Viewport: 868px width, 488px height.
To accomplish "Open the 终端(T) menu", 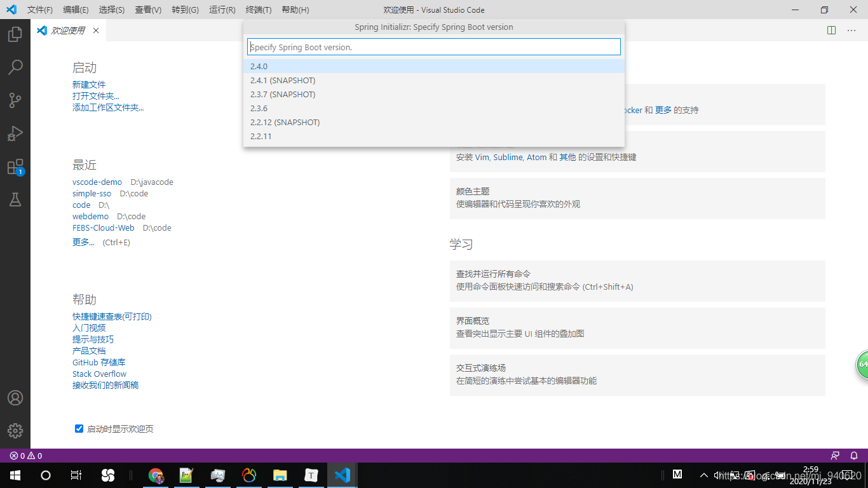I will [258, 10].
